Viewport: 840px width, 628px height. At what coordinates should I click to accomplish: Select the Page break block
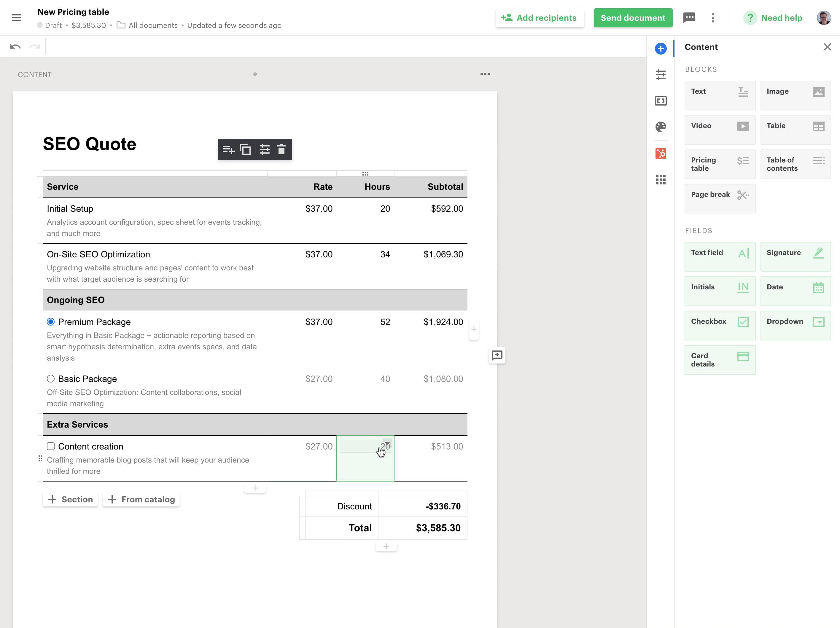(720, 199)
